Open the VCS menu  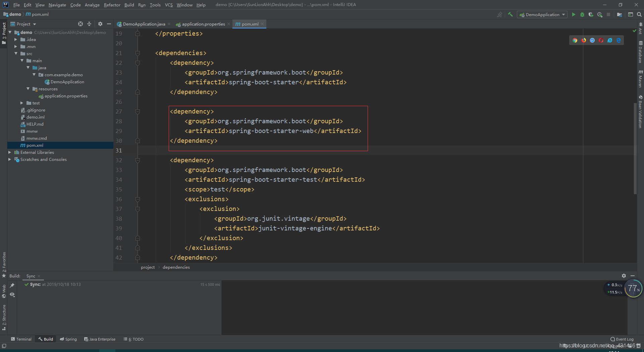tap(169, 5)
